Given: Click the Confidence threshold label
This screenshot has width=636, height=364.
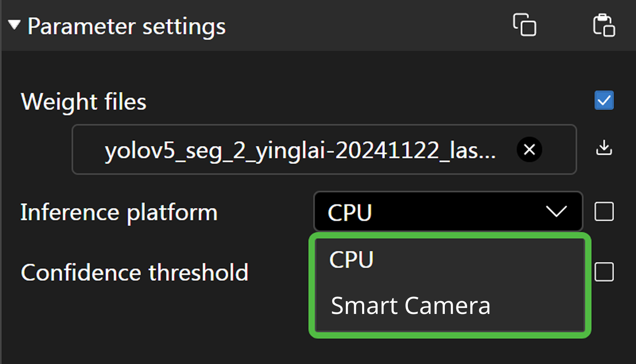Looking at the screenshot, I should tap(134, 273).
